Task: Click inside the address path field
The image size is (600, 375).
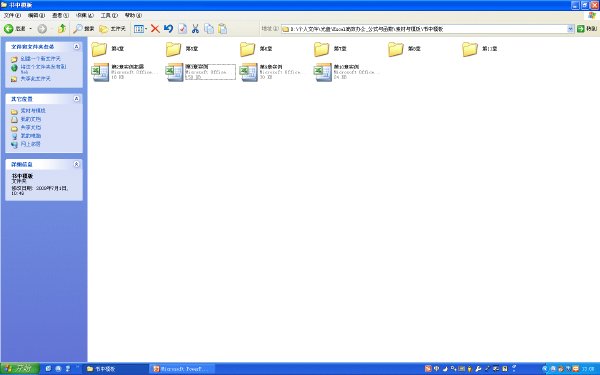Action: (x=424, y=29)
